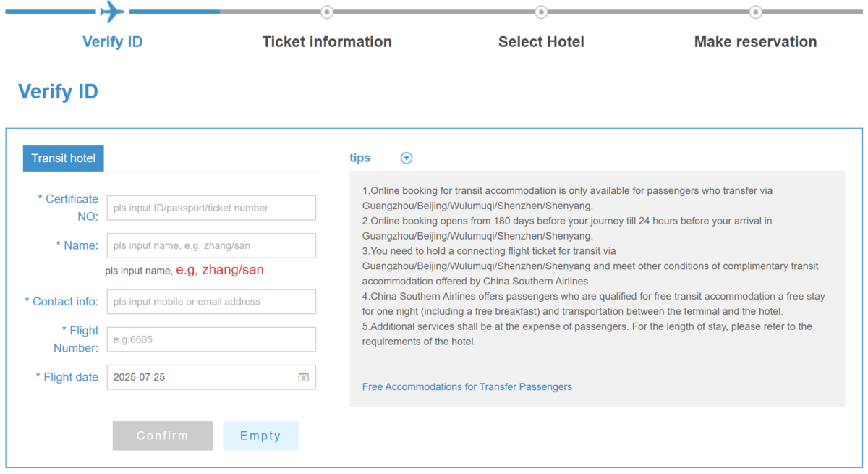The width and height of the screenshot is (868, 474).
Task: Open the Flight date picker field
Action: [211, 377]
